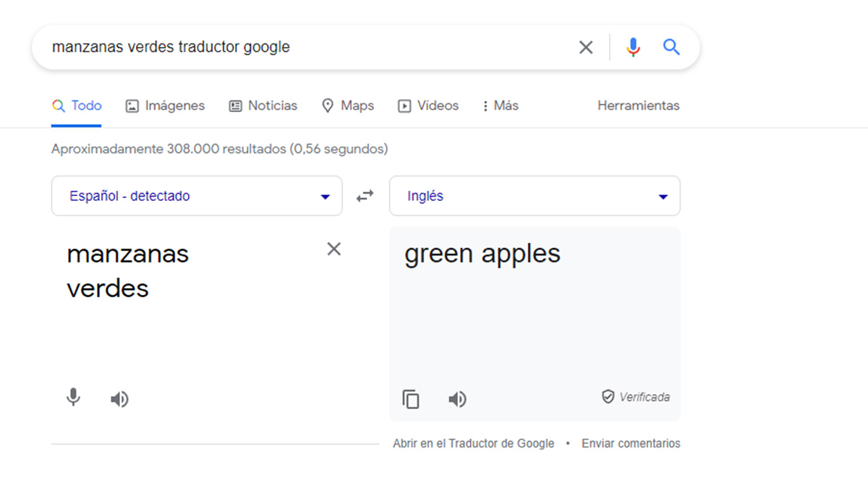Clear the search box text

(x=586, y=48)
